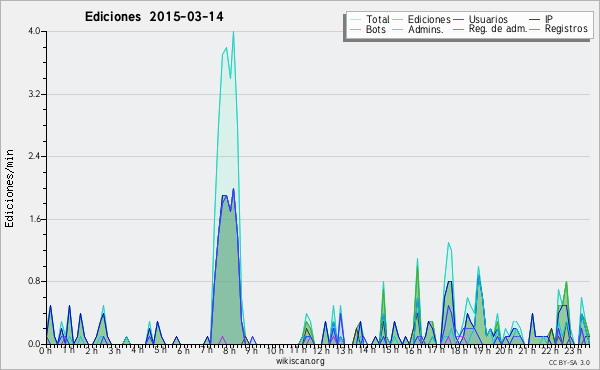Click the wikiscan.org caption
The height and width of the screenshot is (370, 600).
coord(300,361)
